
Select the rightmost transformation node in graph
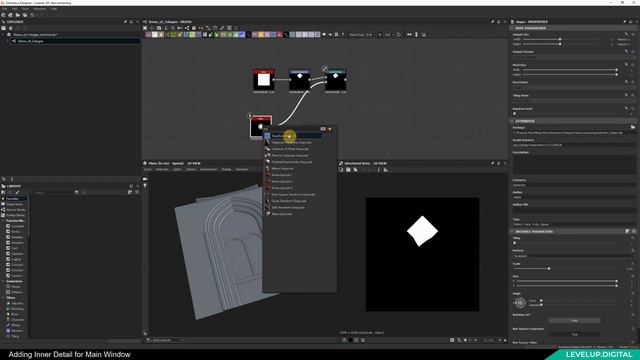pyautogui.click(x=336, y=80)
